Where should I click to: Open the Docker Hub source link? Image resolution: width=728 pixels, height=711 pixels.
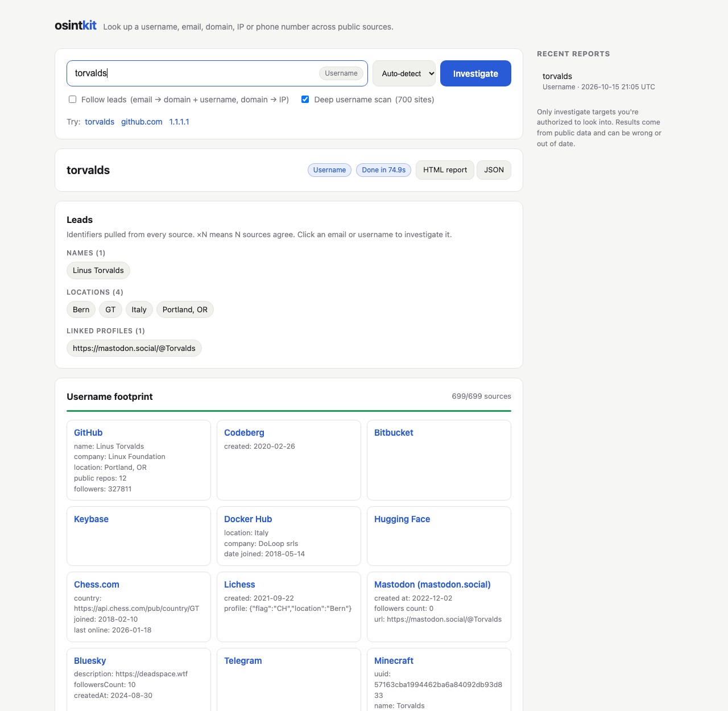pos(248,519)
